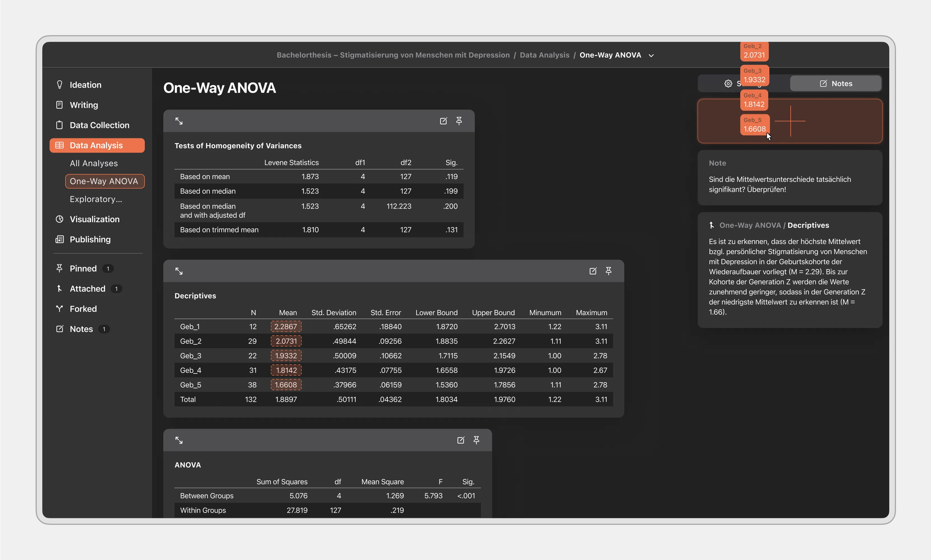The width and height of the screenshot is (931, 560).
Task: Select All Analyses in the sidebar
Action: tap(94, 164)
